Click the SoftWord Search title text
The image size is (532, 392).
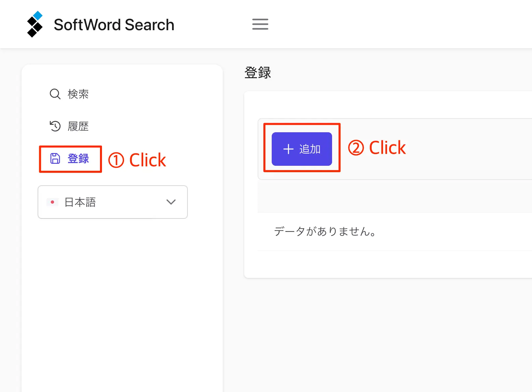(114, 25)
